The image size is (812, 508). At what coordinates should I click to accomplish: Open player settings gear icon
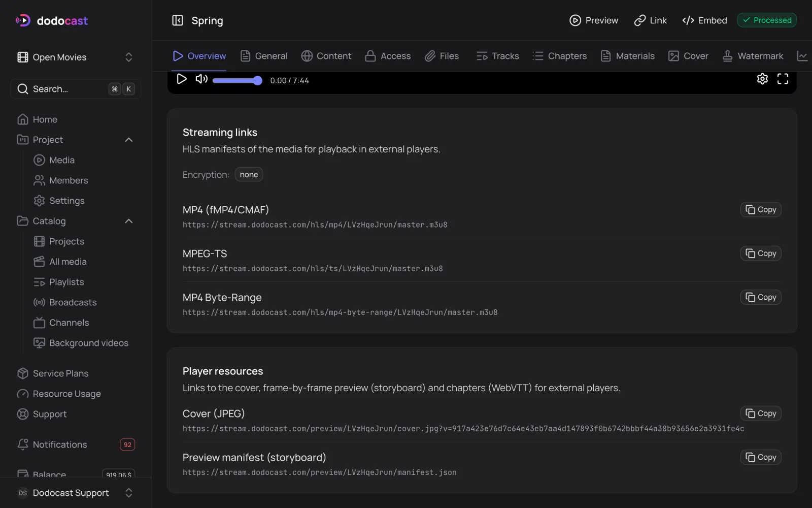point(762,79)
